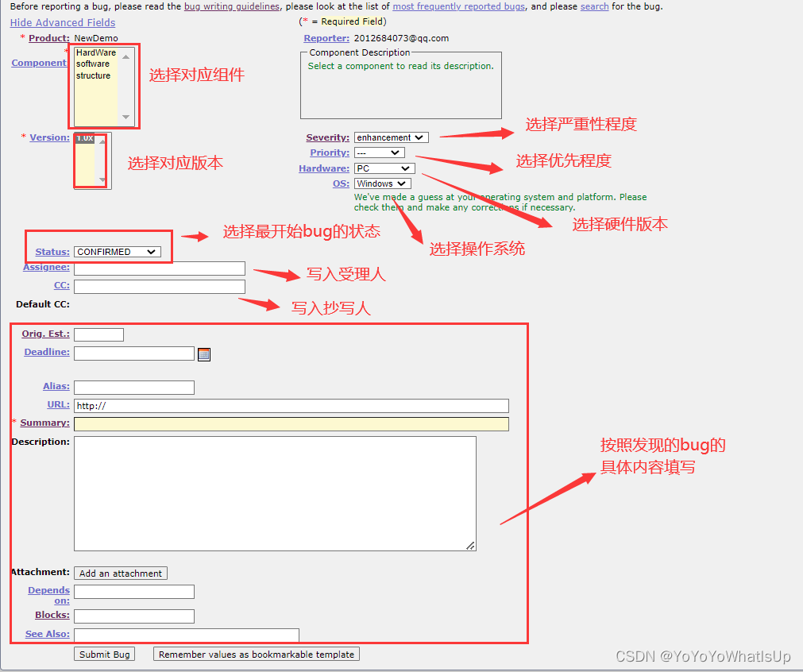The height and width of the screenshot is (672, 803).
Task: Click the Severity label link
Action: (327, 137)
